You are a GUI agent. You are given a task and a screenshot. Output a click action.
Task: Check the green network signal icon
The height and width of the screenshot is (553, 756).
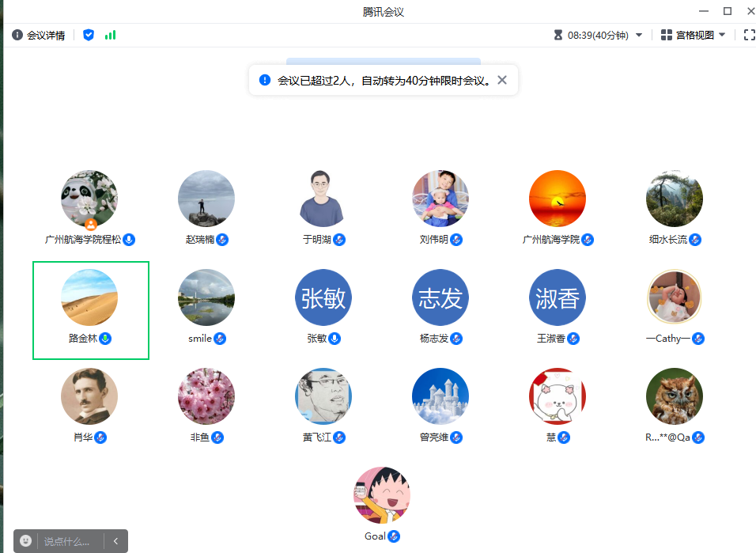110,35
